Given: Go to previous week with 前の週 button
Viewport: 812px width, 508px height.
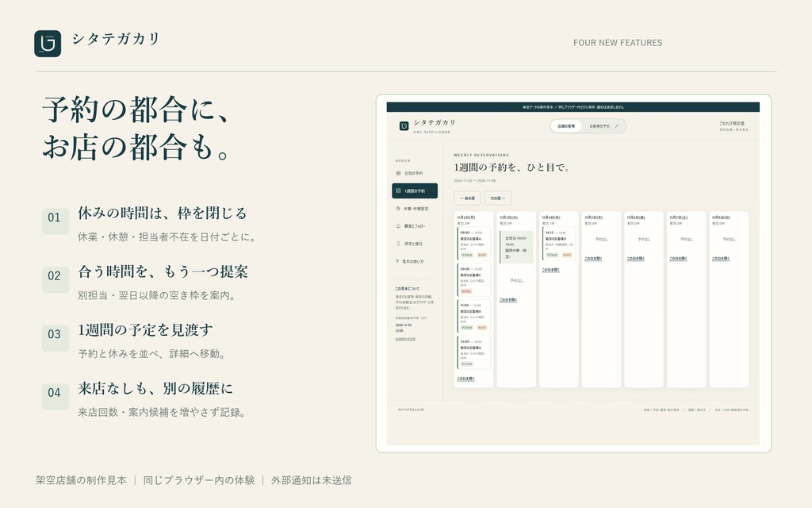Looking at the screenshot, I should point(467,198).
